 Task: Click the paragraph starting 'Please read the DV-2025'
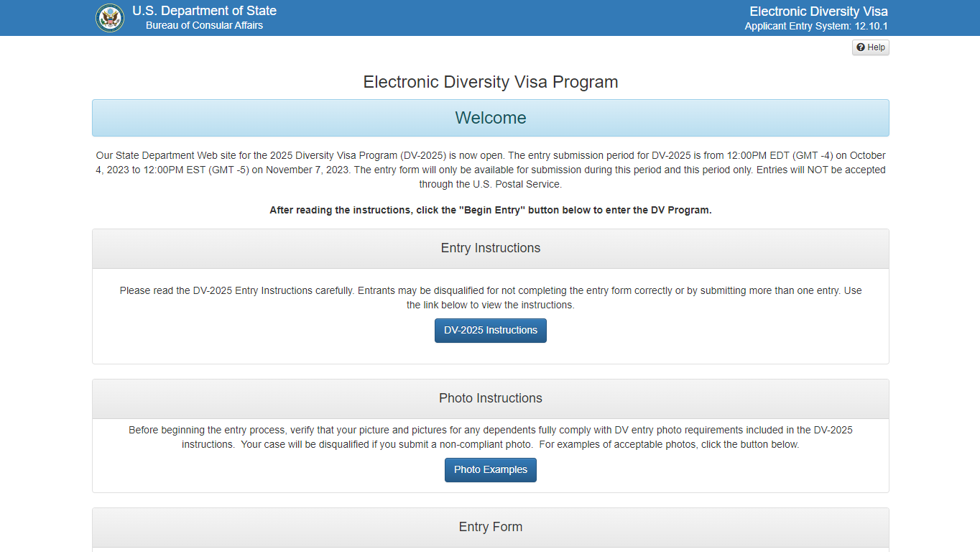[x=491, y=298]
